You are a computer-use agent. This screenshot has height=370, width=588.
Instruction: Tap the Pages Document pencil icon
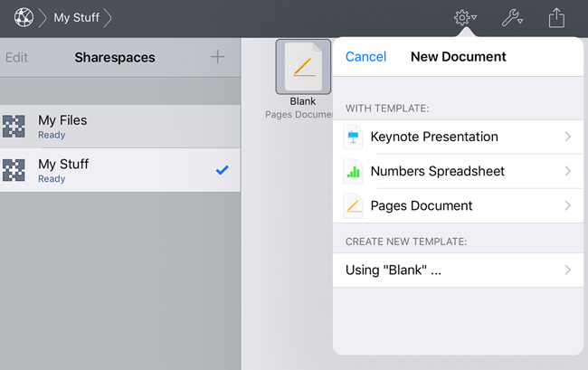[x=353, y=205]
